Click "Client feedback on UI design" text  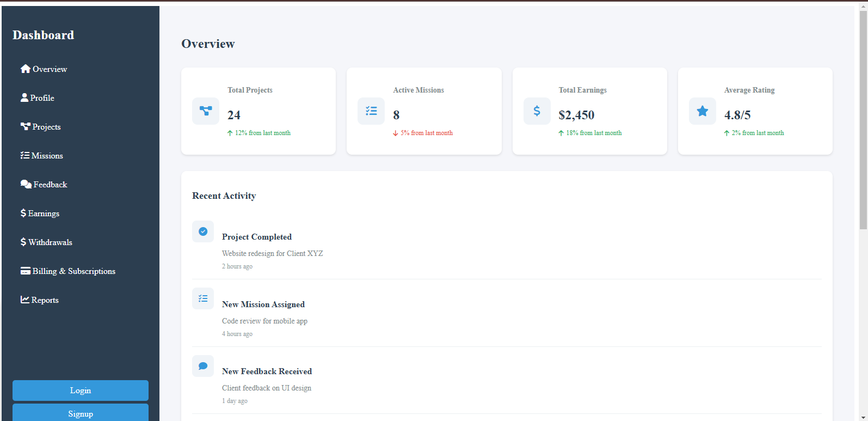pos(267,388)
